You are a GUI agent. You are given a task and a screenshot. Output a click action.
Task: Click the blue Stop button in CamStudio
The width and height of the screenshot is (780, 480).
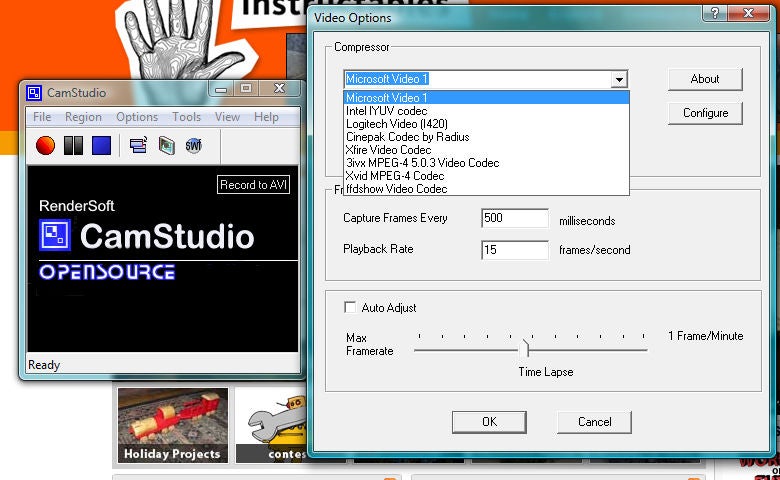pos(101,146)
